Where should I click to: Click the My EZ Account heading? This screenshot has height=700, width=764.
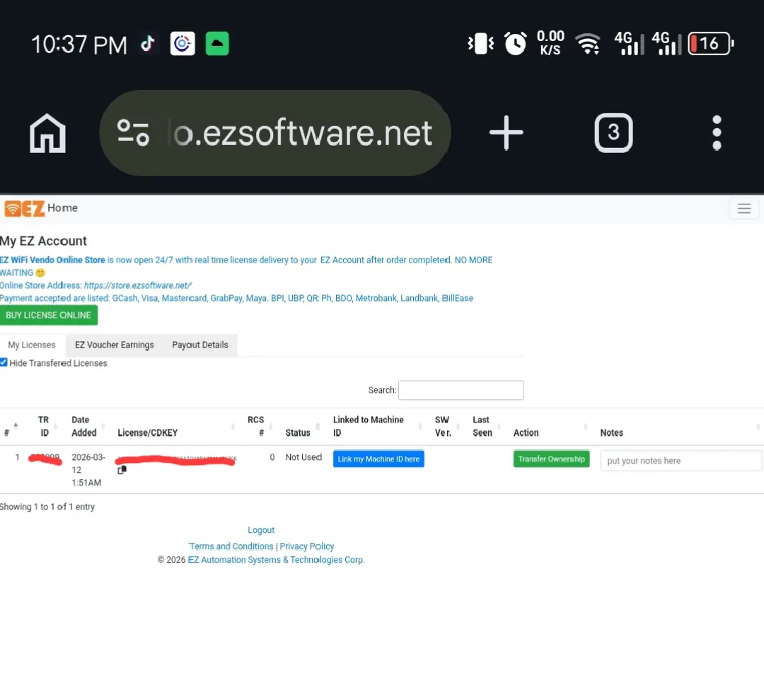coord(43,241)
